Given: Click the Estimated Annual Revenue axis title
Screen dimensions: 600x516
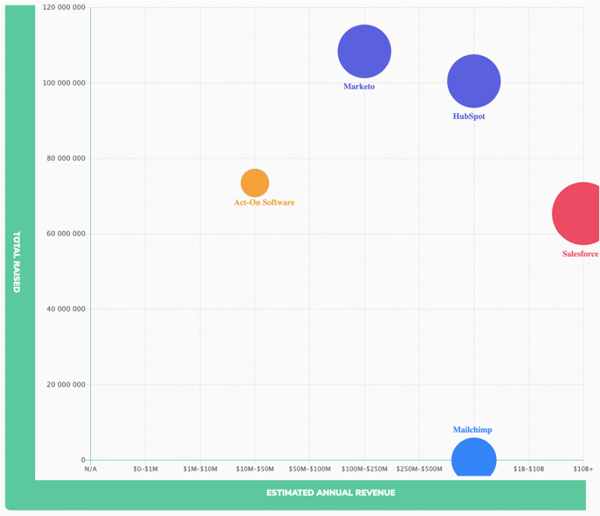Looking at the screenshot, I should click(x=330, y=493).
